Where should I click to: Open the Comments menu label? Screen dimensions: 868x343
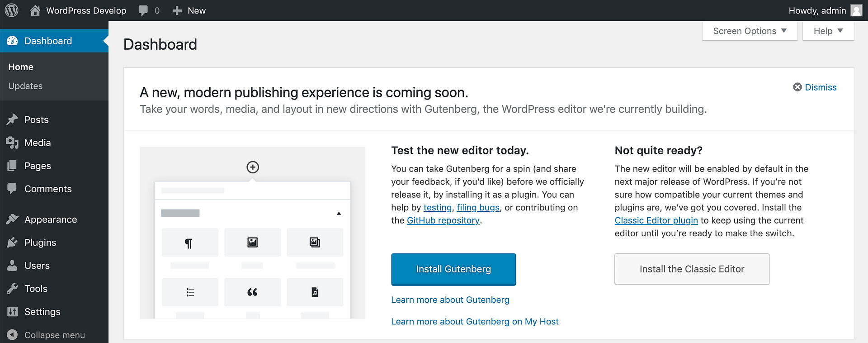[x=48, y=189]
